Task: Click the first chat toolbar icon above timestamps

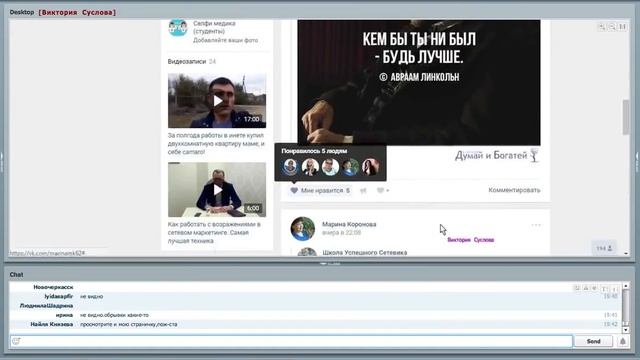Action: (x=577, y=288)
